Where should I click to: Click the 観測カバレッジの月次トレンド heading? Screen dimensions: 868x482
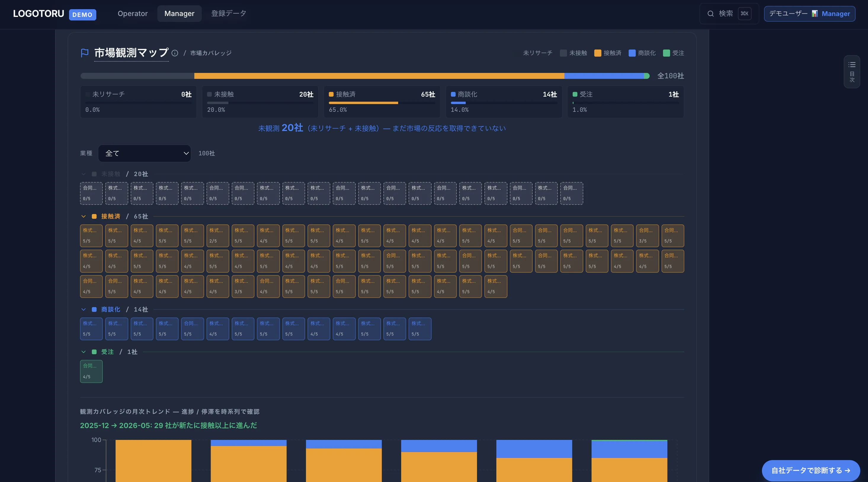pyautogui.click(x=169, y=411)
